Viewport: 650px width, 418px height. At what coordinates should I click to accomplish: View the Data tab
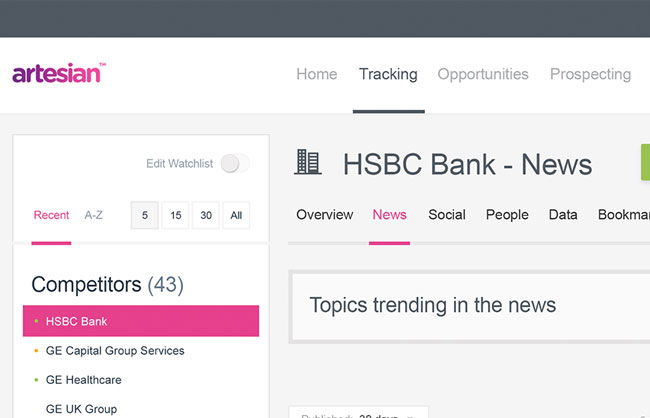(x=563, y=215)
